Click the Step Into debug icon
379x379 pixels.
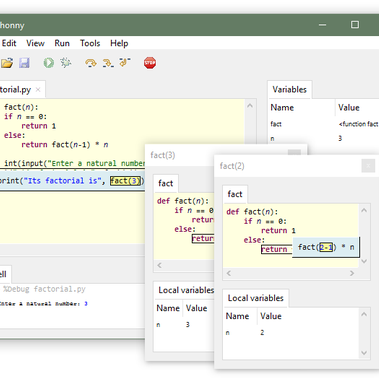[108, 63]
